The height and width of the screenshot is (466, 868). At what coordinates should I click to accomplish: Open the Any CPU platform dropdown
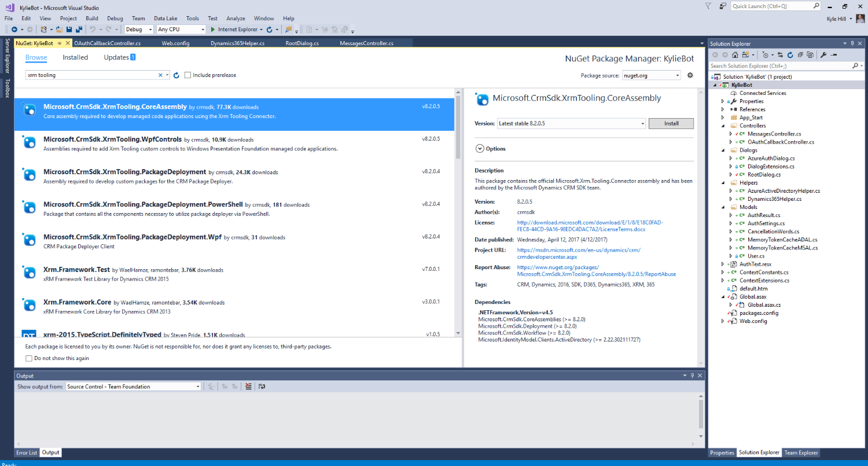[181, 29]
